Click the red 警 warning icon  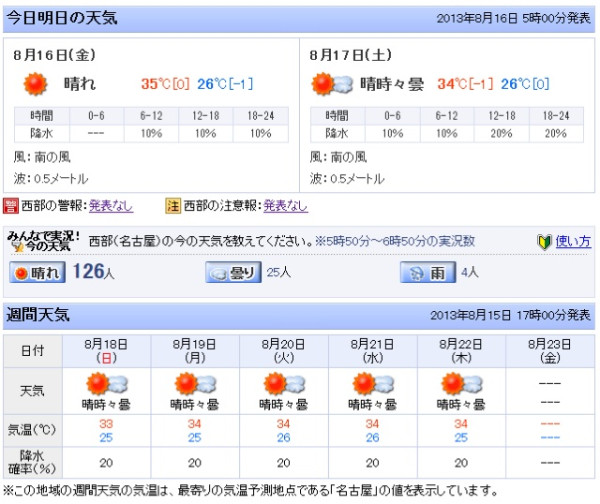pos(10,206)
